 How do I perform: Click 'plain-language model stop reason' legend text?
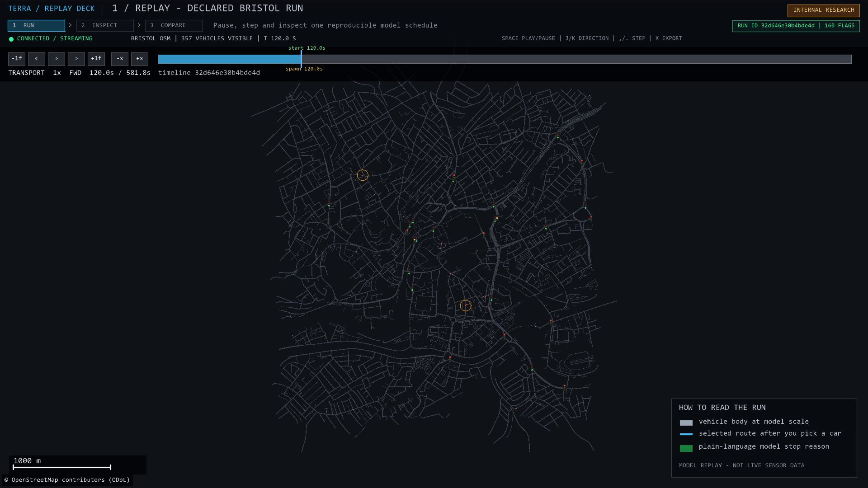pos(764,446)
